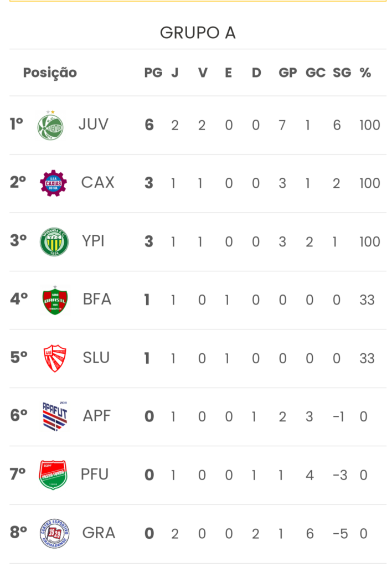The height and width of the screenshot is (567, 392).
Task: Click the JUV team name
Action: [x=94, y=125]
